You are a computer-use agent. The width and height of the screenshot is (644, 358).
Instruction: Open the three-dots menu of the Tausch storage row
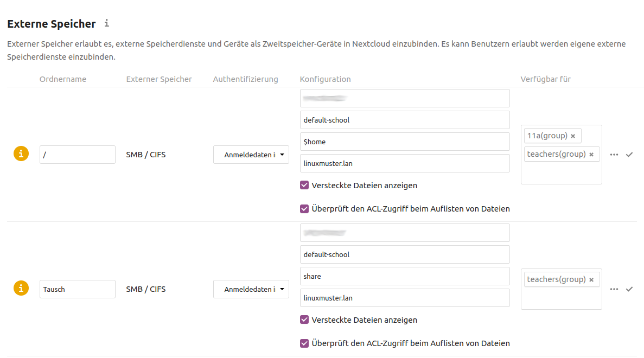coord(614,290)
